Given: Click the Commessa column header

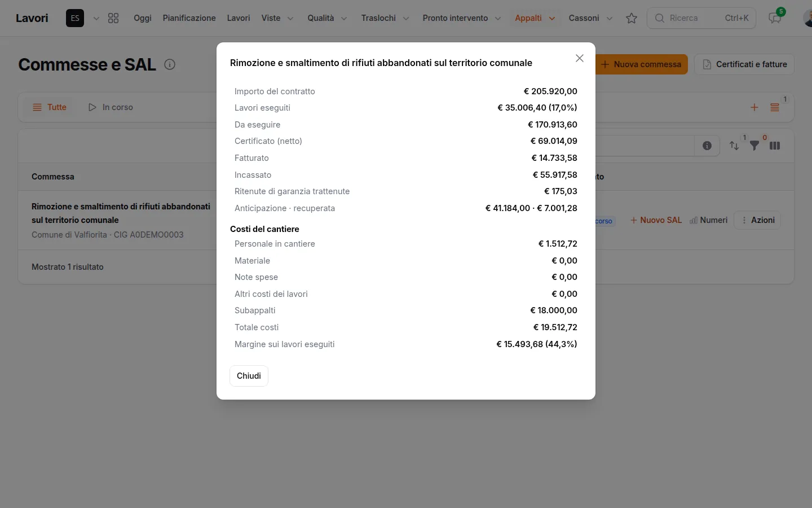Looking at the screenshot, I should [53, 177].
